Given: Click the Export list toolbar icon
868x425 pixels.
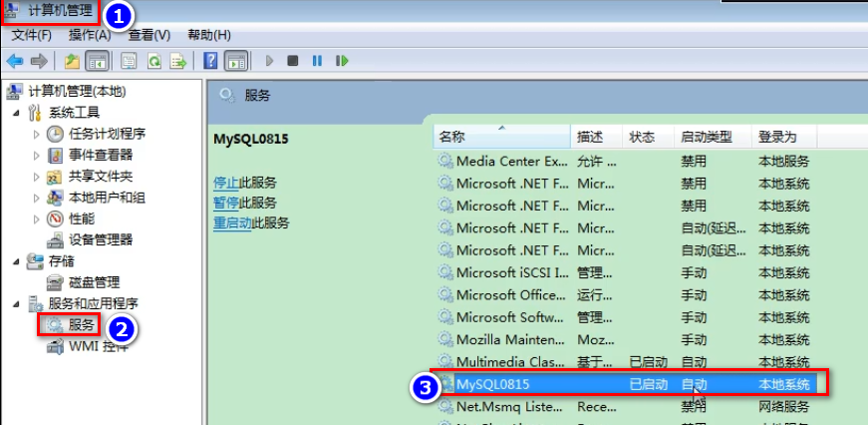Looking at the screenshot, I should click(x=178, y=61).
